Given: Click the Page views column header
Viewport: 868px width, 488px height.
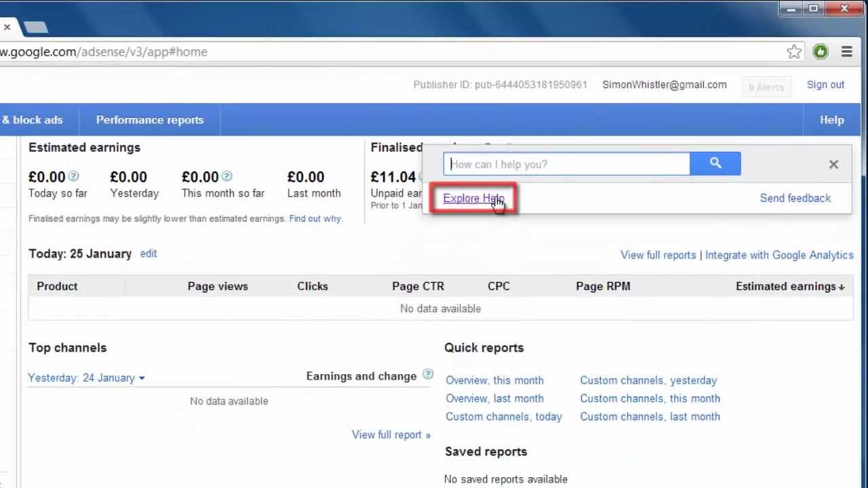Looking at the screenshot, I should pos(218,286).
